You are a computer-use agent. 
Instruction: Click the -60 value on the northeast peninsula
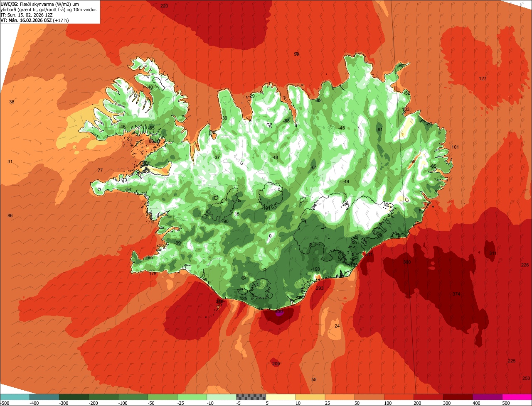click(401, 66)
